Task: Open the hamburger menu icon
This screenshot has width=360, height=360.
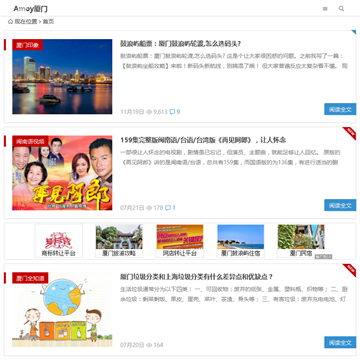Action: [x=325, y=9]
